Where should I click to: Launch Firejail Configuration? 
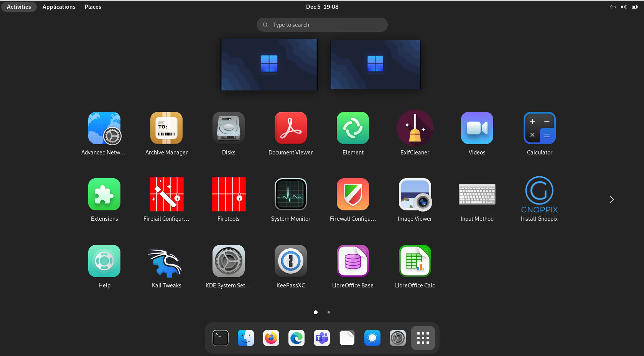(x=166, y=194)
